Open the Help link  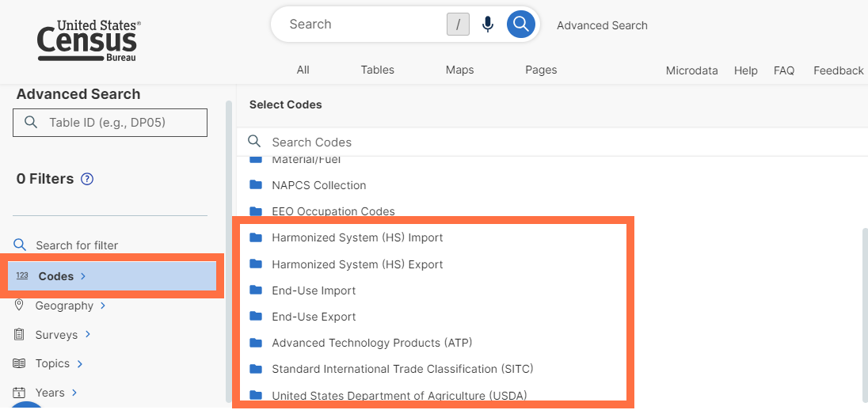point(746,70)
